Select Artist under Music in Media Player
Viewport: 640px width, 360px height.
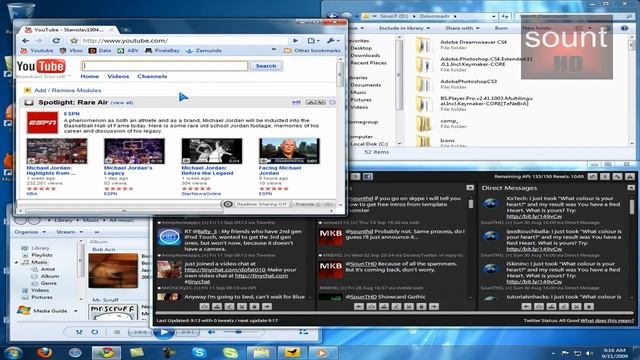tap(47, 269)
